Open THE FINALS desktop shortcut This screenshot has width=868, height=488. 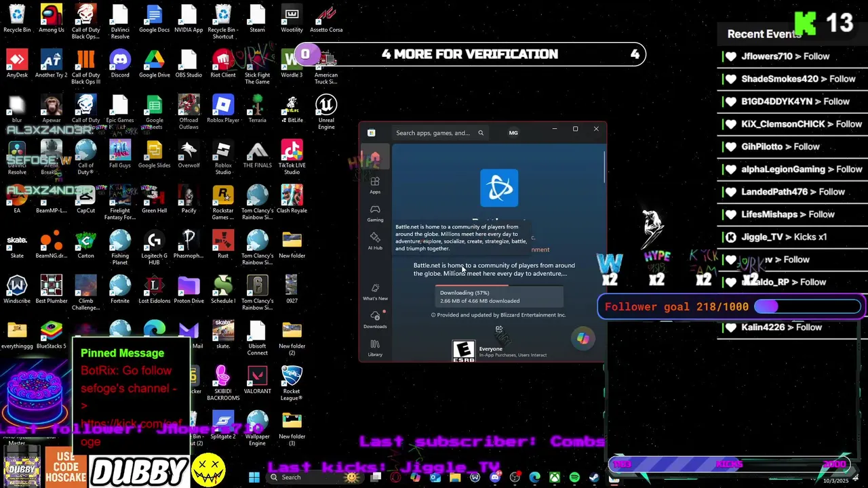[257, 155]
